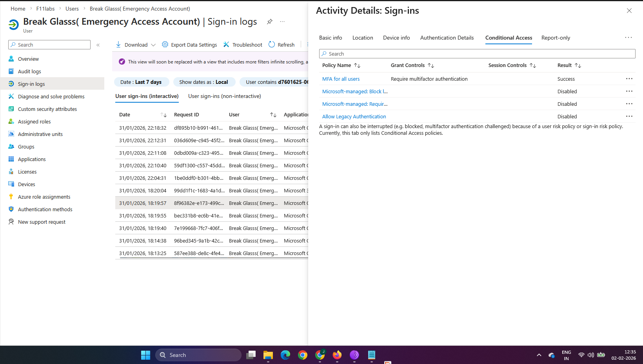Open Authentication methods in sidebar

45,209
